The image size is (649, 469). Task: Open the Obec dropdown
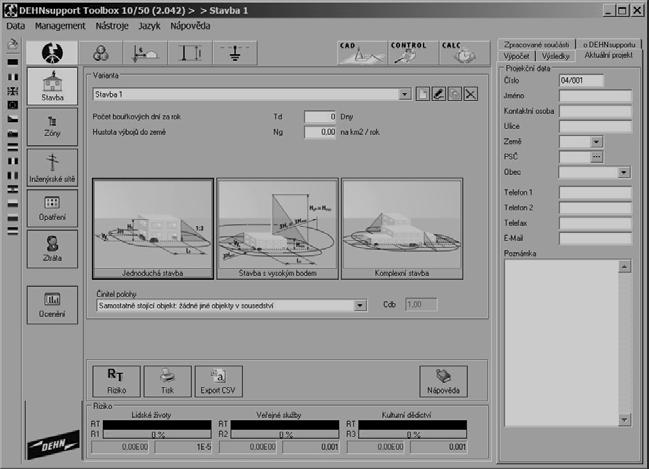coord(623,173)
